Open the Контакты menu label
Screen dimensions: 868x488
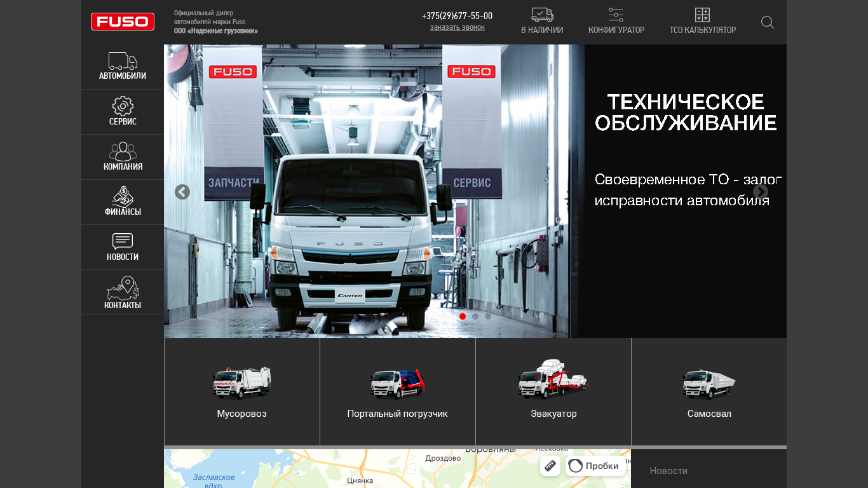(x=123, y=305)
